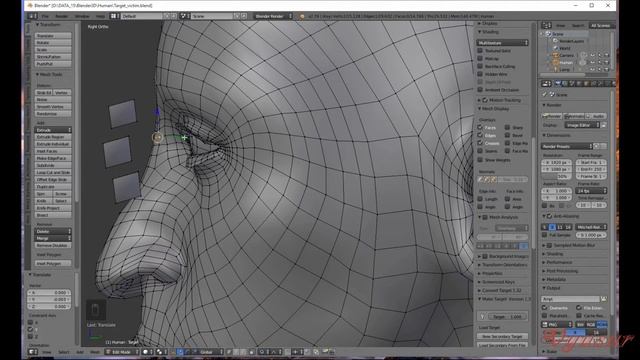The height and width of the screenshot is (360, 640).
Task: Enable Show Weights checkbox
Action: [x=480, y=160]
